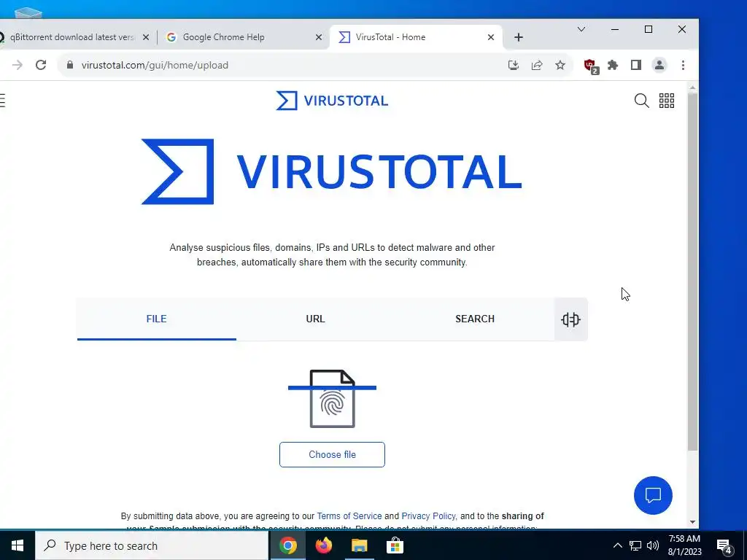The width and height of the screenshot is (747, 560).
Task: Switch to the SEARCH tab
Action: pyautogui.click(x=474, y=319)
